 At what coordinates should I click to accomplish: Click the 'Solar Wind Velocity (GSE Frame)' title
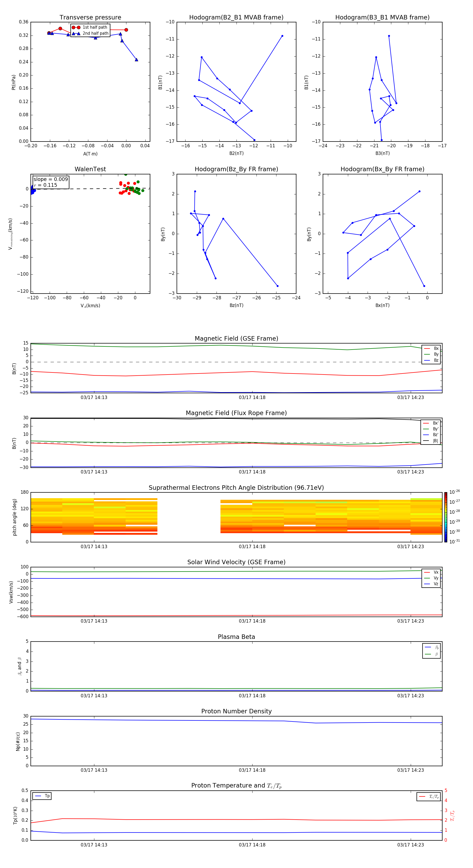coord(236,562)
